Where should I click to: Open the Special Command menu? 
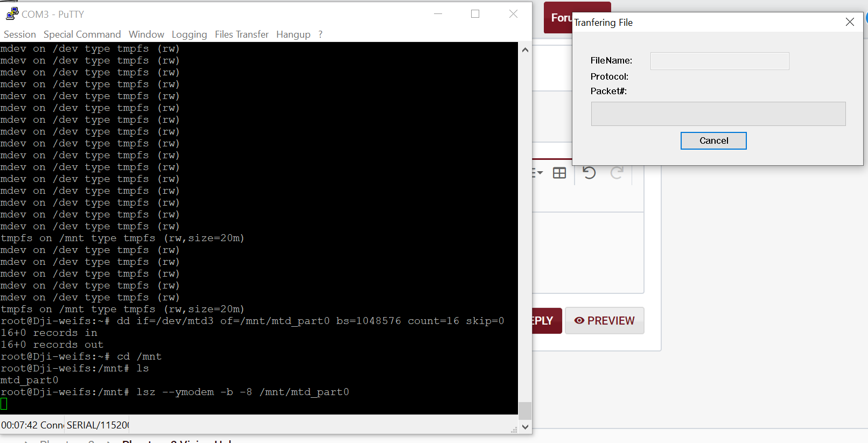click(x=82, y=34)
